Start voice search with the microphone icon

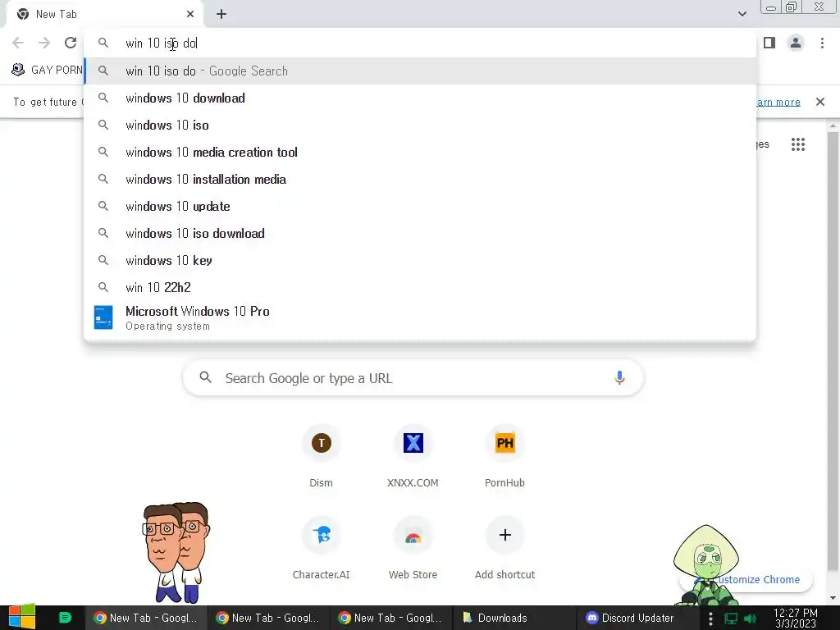619,378
